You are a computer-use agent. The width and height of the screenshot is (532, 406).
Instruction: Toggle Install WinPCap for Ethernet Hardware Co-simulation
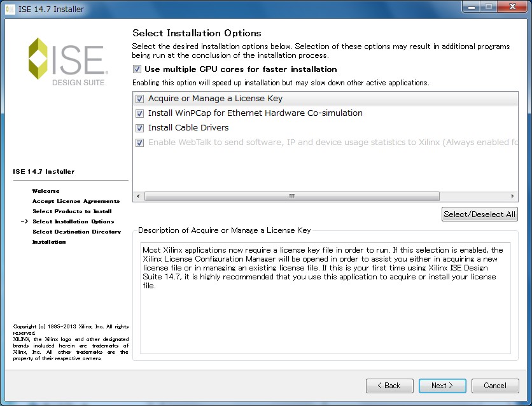click(139, 113)
